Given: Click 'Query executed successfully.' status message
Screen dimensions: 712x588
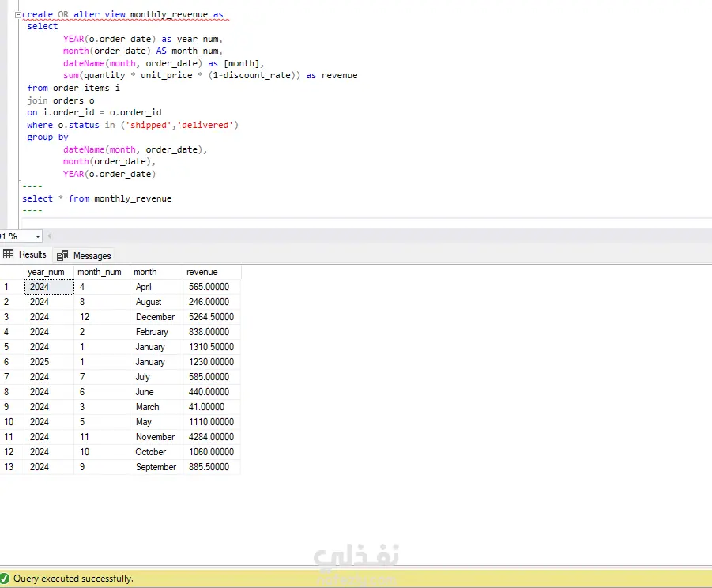Looking at the screenshot, I should pos(73,579).
